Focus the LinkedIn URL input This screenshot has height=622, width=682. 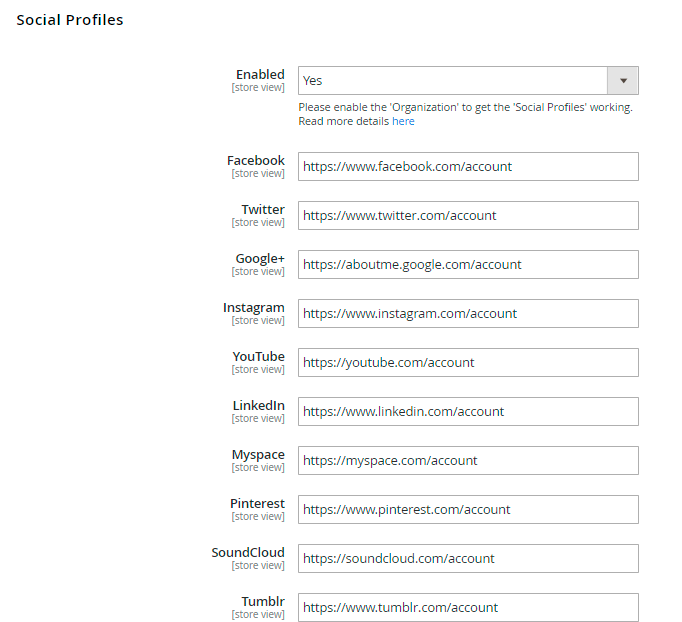(x=468, y=412)
